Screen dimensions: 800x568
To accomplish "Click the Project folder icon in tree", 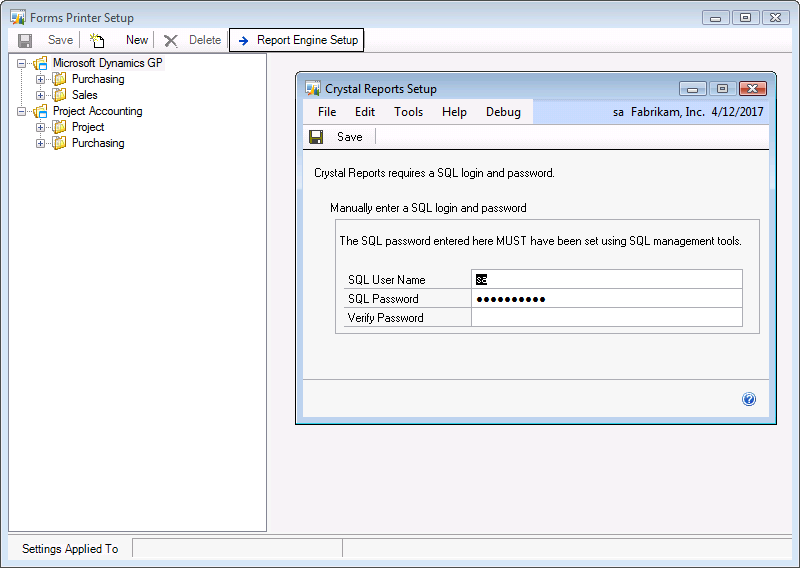I will pyautogui.click(x=60, y=127).
